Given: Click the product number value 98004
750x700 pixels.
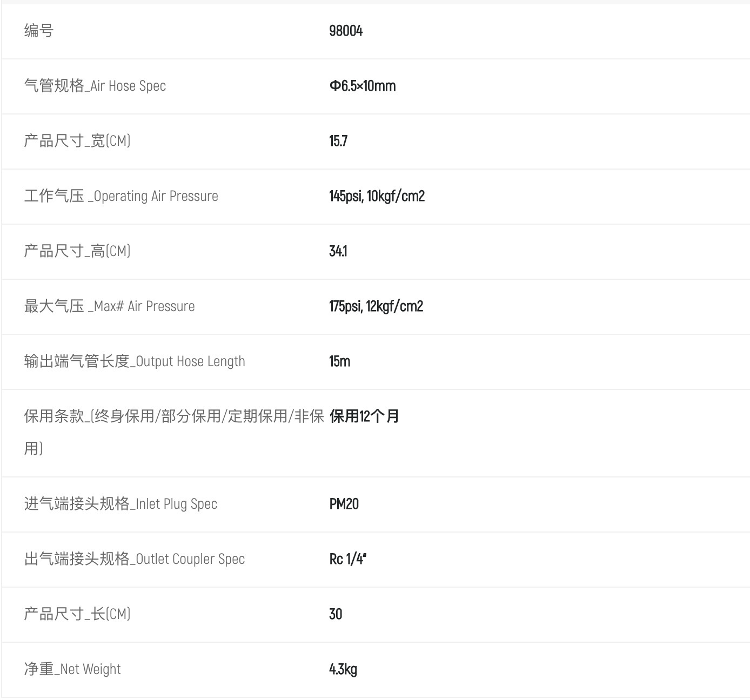Looking at the screenshot, I should [x=346, y=31].
